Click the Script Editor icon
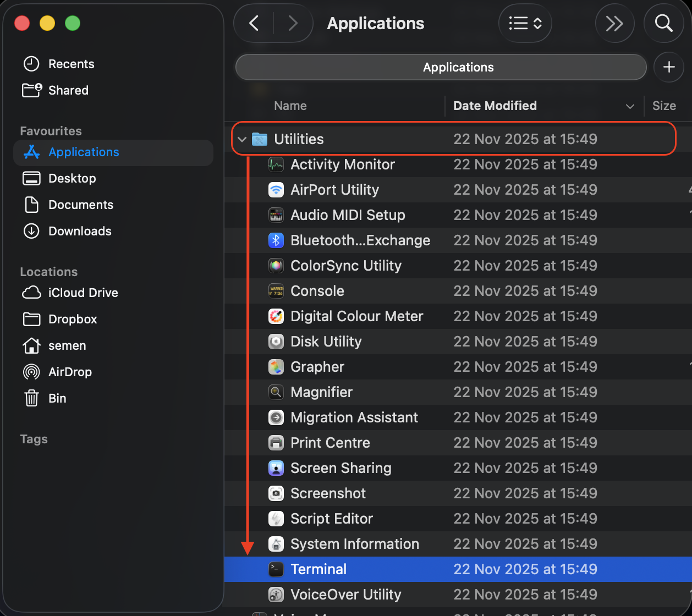The width and height of the screenshot is (692, 616). pyautogui.click(x=276, y=519)
